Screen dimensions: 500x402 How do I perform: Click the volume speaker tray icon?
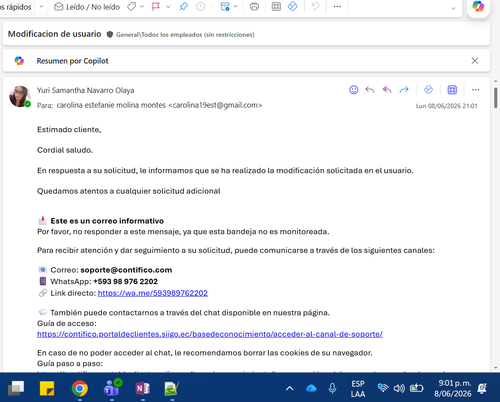click(x=399, y=388)
